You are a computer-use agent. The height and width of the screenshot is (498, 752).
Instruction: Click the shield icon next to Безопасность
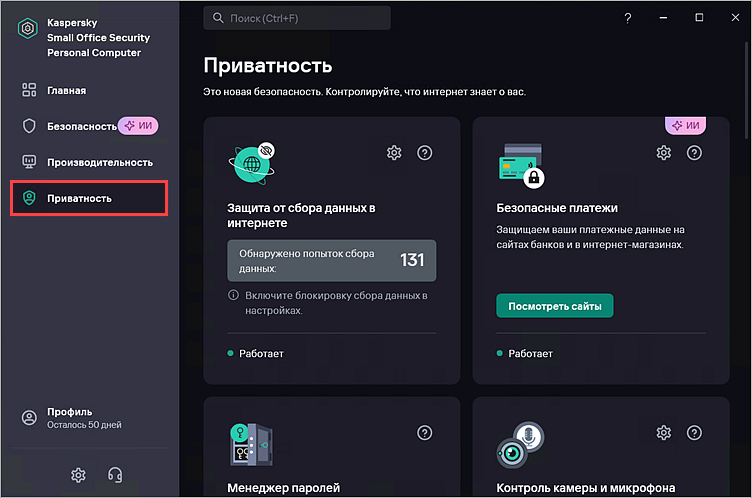click(29, 126)
